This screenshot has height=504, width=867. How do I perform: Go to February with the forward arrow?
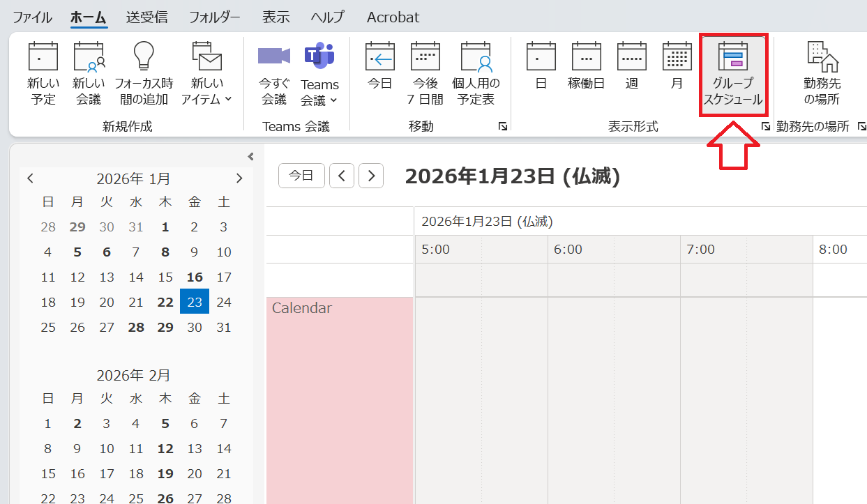(x=239, y=178)
